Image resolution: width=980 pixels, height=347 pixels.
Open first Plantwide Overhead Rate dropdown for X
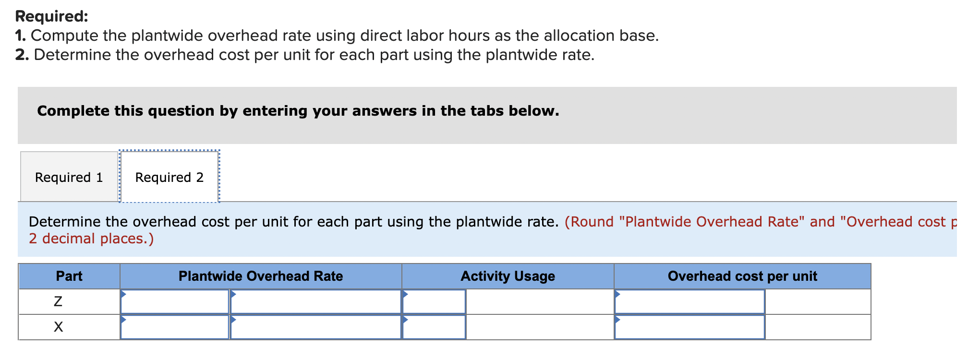tap(175, 327)
